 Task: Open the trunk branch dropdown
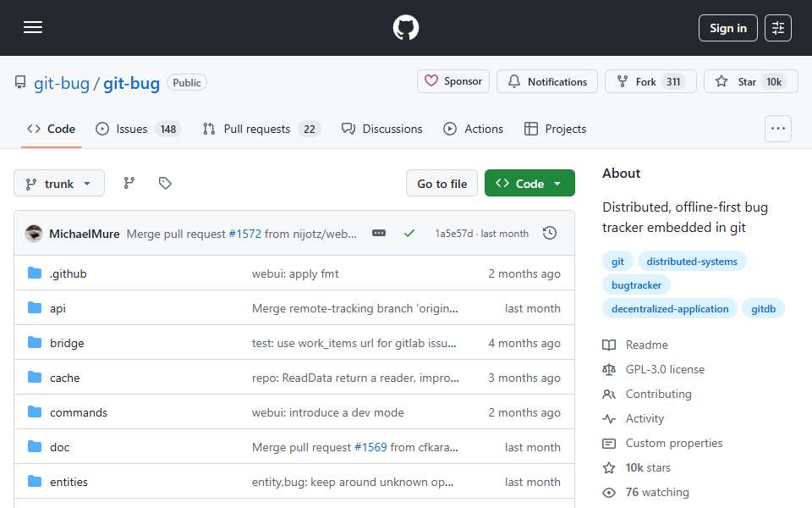(x=59, y=184)
